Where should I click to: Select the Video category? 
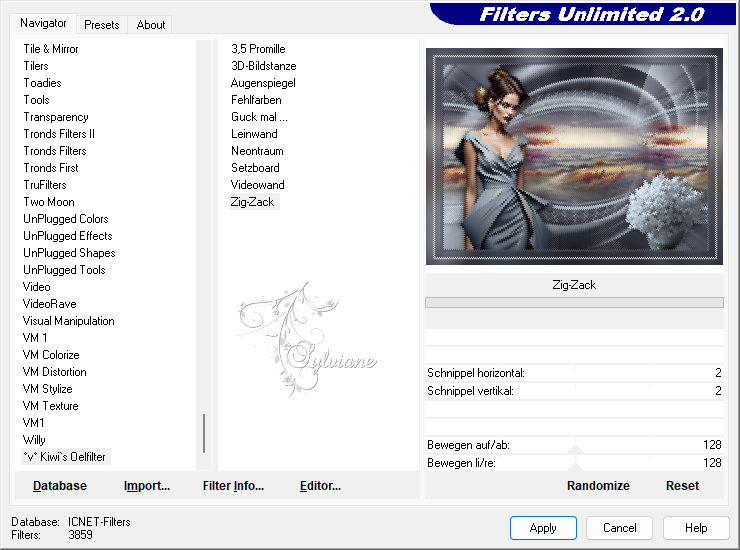tap(36, 287)
